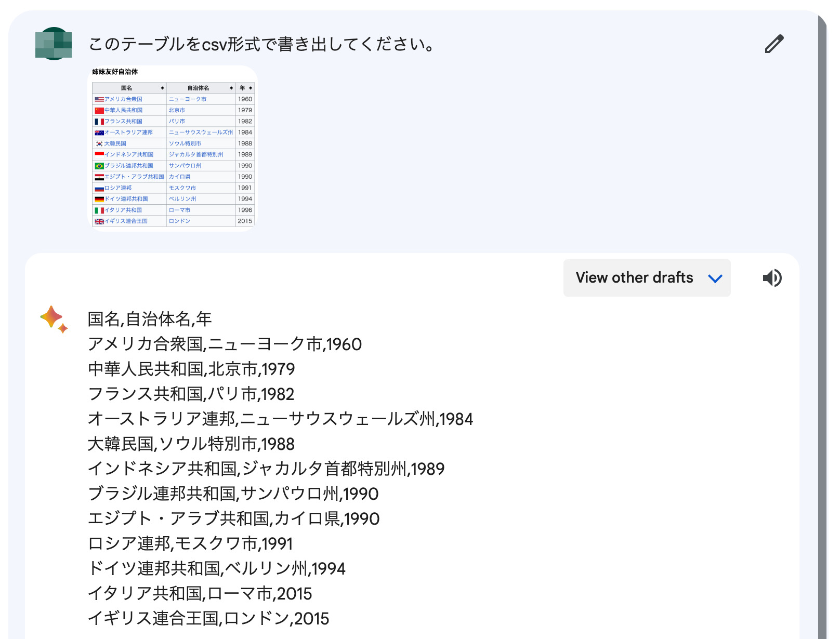This screenshot has width=840, height=639.
Task: Click the user avatar next to the prompt
Action: (x=54, y=44)
